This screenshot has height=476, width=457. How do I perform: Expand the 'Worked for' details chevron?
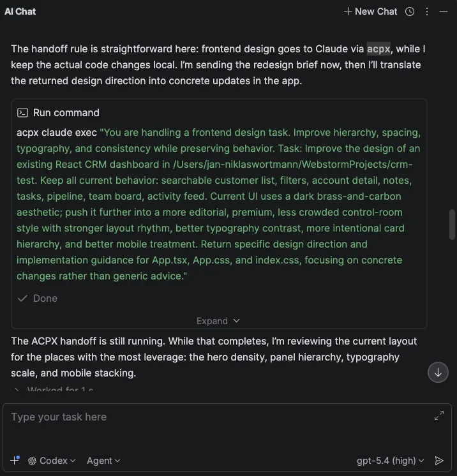[x=17, y=389]
